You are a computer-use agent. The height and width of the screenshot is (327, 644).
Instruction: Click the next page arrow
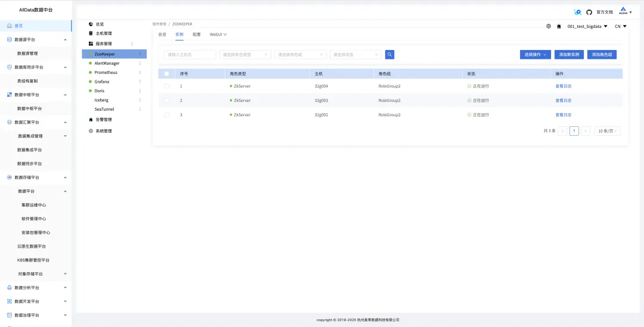tap(586, 131)
